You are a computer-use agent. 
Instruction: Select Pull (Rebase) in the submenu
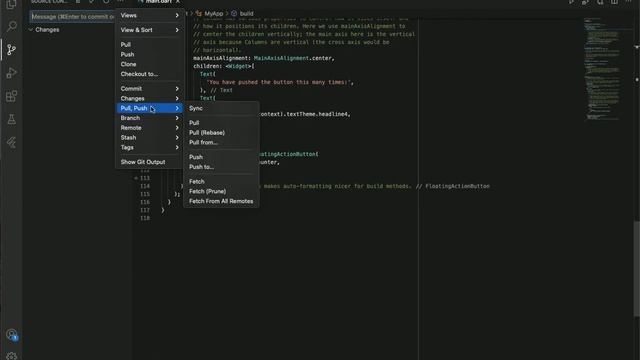click(221, 133)
